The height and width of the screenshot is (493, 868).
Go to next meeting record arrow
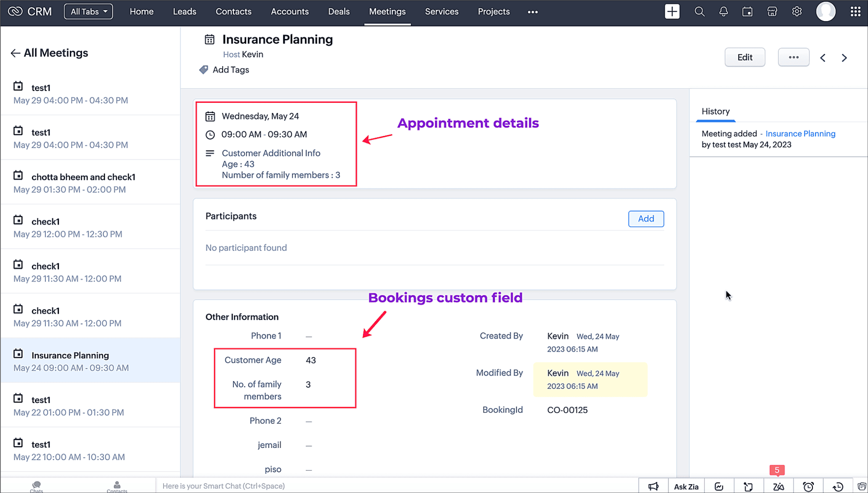[x=844, y=58]
